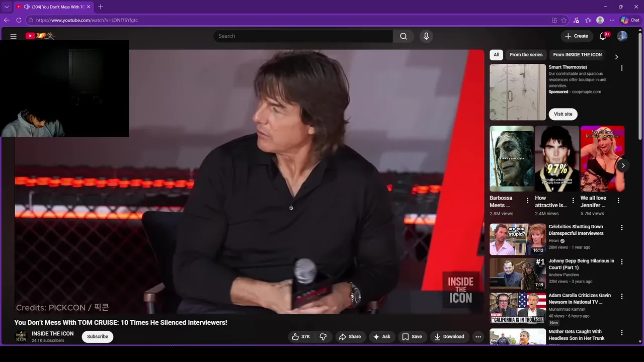Screen dimensions: 644x362
Task: Open options for Barbossa Meets short
Action: [x=527, y=201]
